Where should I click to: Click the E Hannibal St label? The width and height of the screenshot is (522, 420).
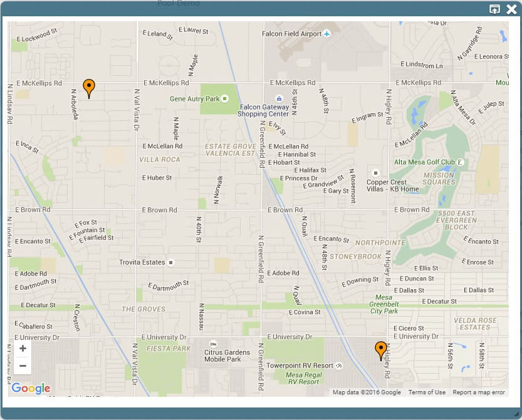click(x=297, y=155)
